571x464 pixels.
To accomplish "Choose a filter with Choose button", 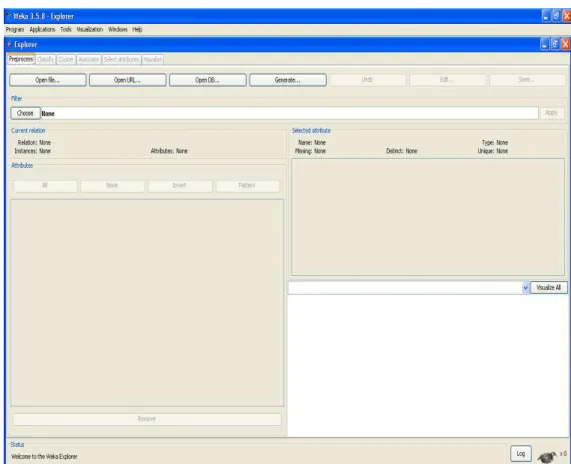I will pyautogui.click(x=25, y=113).
